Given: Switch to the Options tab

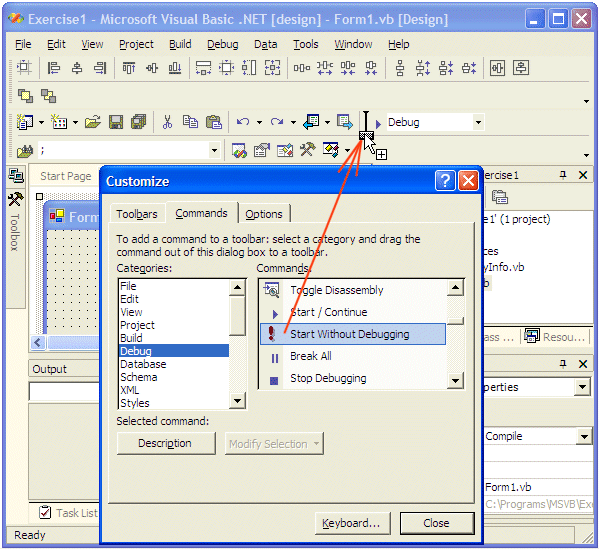Looking at the screenshot, I should tap(264, 214).
